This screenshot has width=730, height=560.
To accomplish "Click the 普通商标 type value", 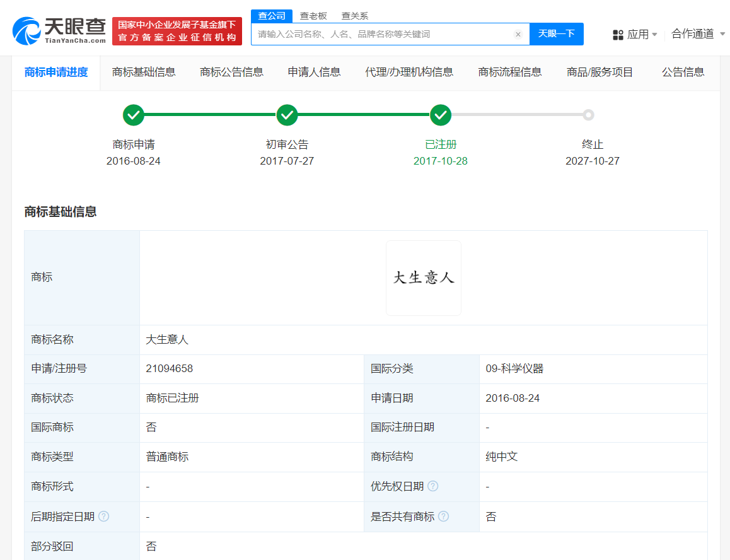I will [167, 457].
